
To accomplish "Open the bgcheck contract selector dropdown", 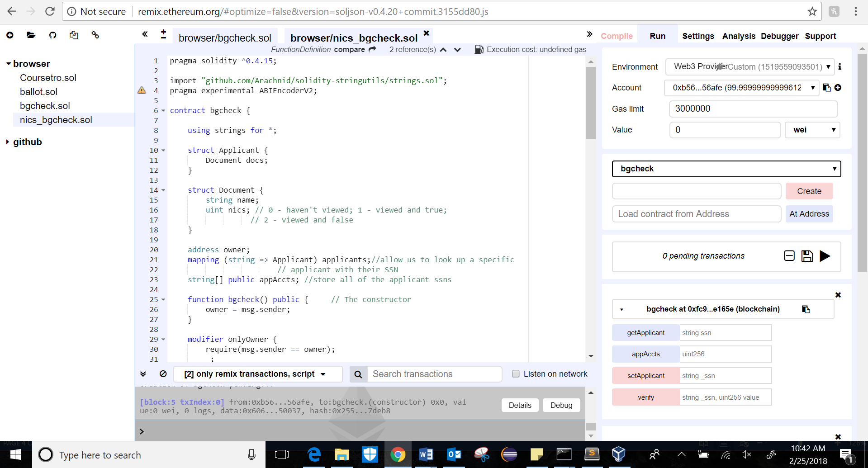I will click(x=726, y=169).
